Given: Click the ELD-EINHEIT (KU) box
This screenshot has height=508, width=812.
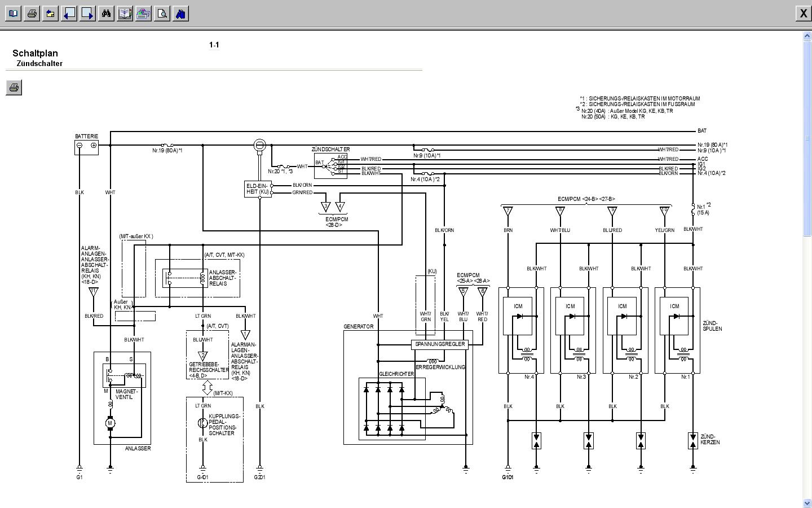Looking at the screenshot, I should click(258, 189).
